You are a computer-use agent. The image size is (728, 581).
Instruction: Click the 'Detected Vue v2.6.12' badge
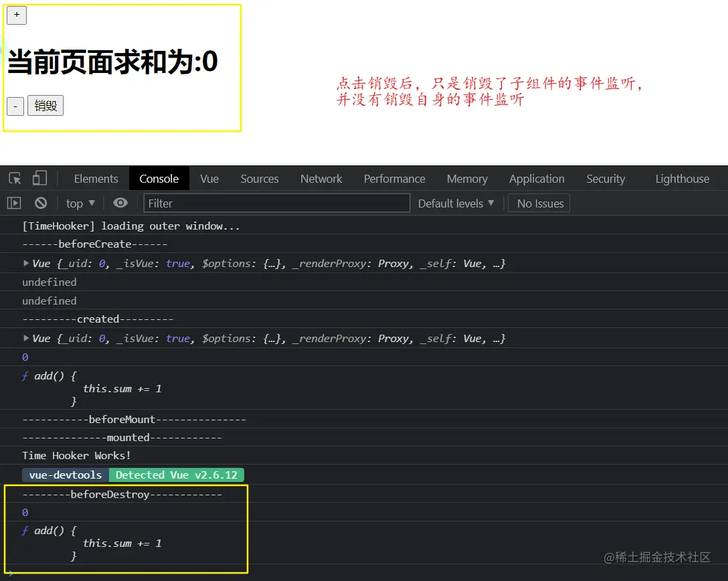177,475
